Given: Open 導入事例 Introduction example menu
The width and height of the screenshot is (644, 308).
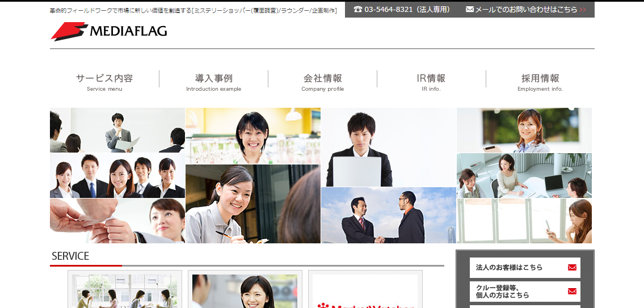Looking at the screenshot, I should pos(213,82).
